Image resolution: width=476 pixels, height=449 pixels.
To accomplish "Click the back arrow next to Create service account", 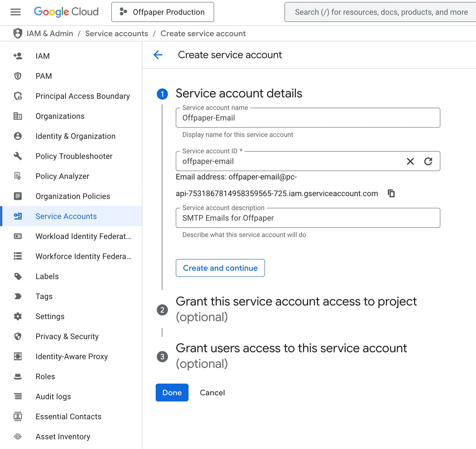I will [x=158, y=55].
